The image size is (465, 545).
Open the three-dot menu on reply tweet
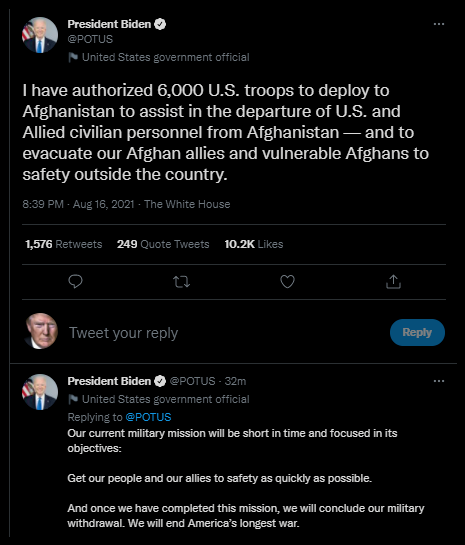(439, 381)
